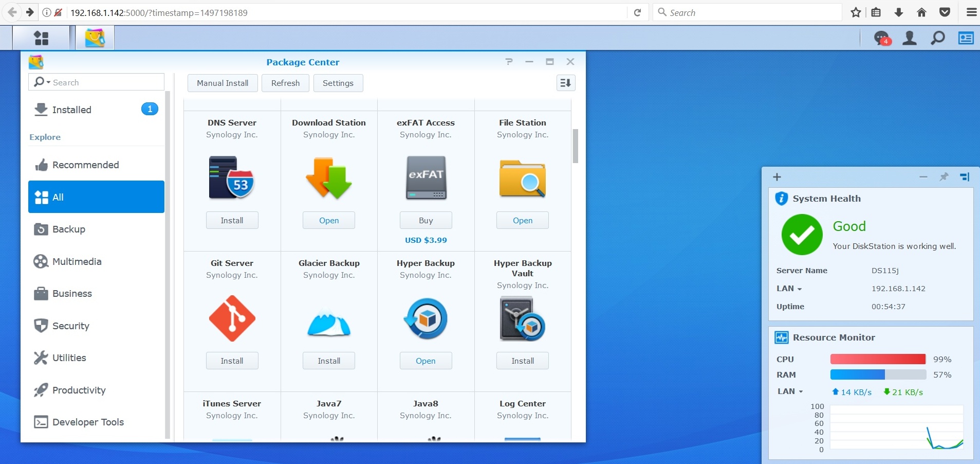Viewport: 980px width, 464px height.
Task: Open the browser downloads arrow icon
Action: (899, 12)
